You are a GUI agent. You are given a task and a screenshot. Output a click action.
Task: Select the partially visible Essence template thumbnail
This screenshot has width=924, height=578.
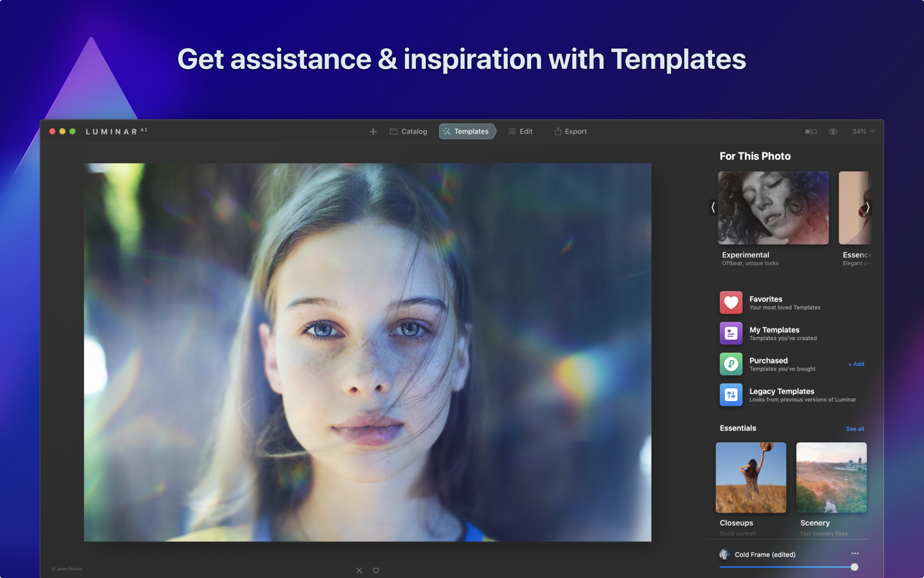tap(854, 208)
